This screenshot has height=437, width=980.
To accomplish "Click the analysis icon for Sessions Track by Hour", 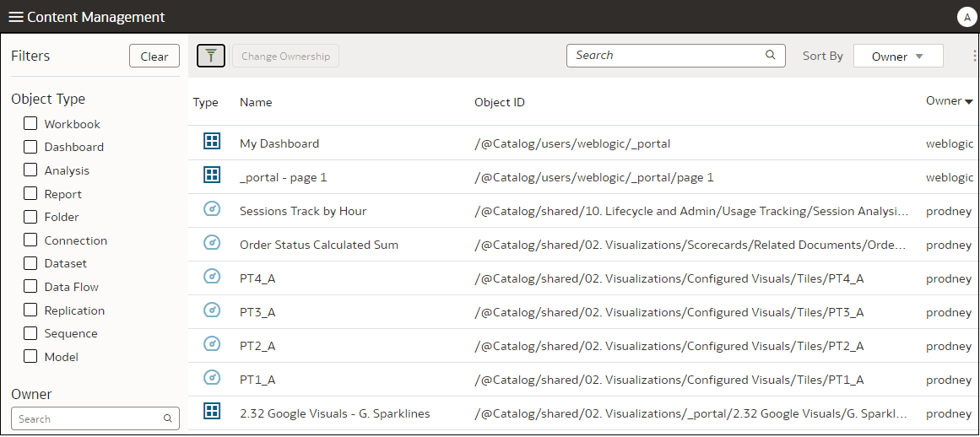I will (x=213, y=210).
